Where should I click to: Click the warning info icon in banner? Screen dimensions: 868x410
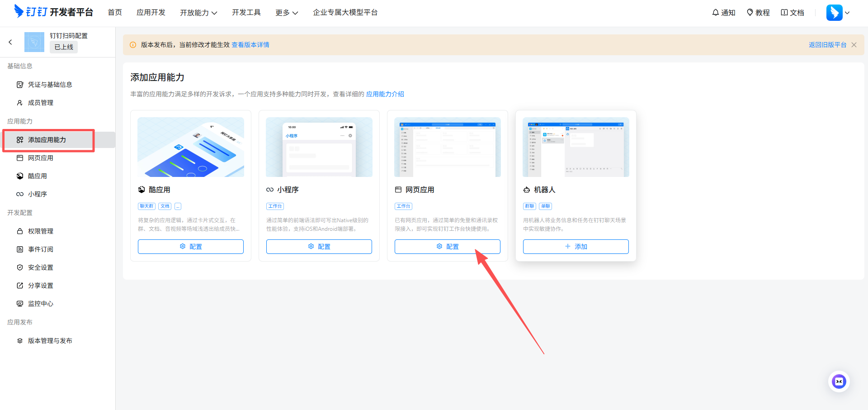point(133,45)
